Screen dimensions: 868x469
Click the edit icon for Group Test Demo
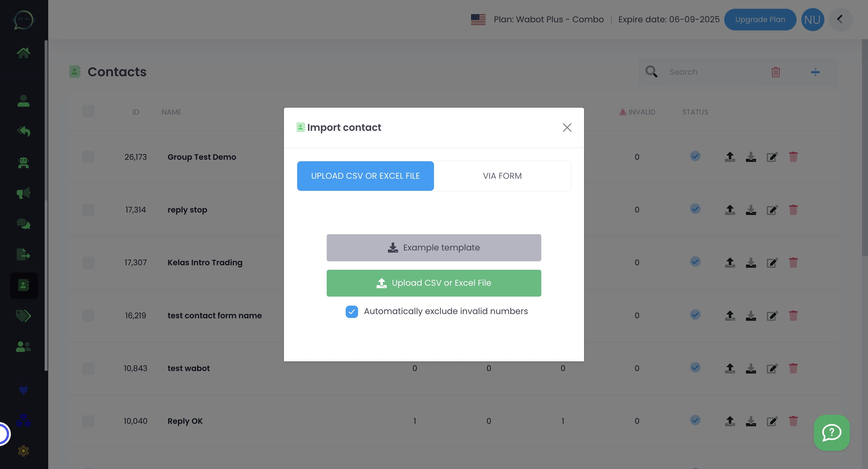[772, 157]
